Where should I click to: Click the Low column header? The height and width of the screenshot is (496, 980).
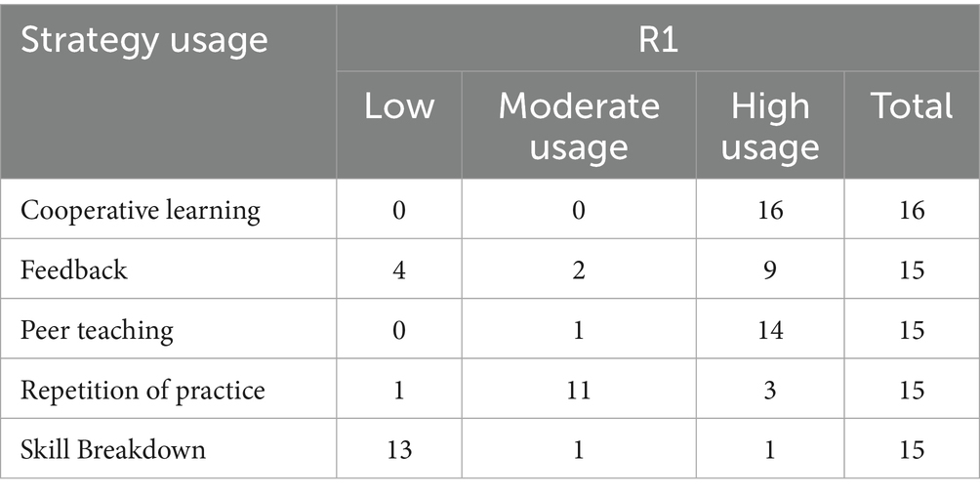[x=399, y=125]
